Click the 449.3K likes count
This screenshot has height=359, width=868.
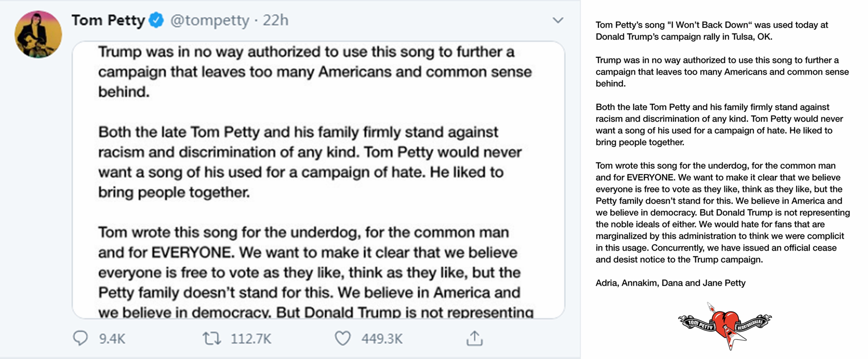(x=382, y=339)
